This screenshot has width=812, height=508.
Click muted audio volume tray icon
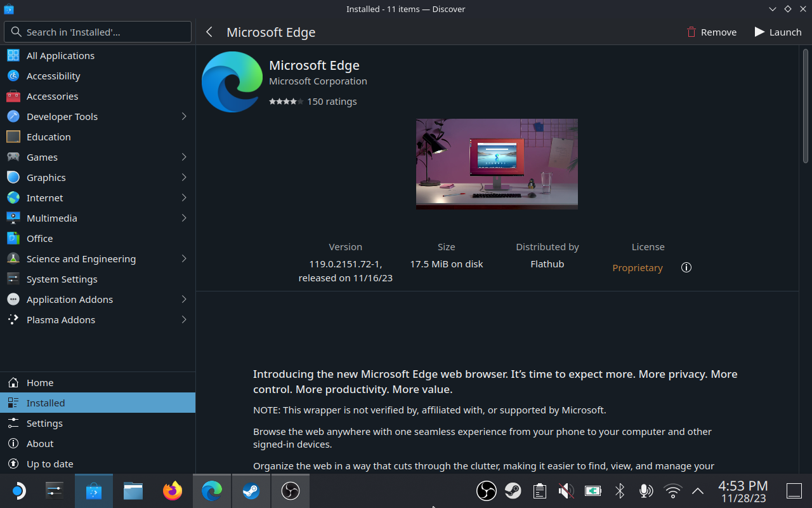coord(566,491)
